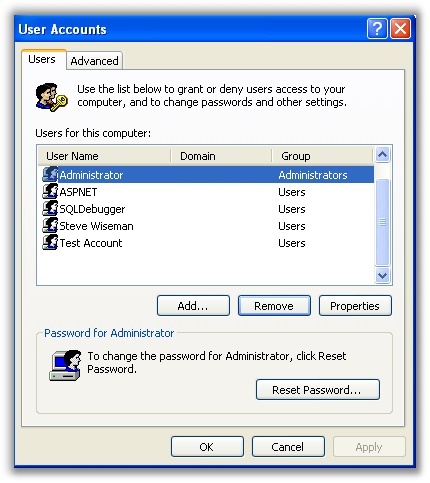Click the Add... button
Image resolution: width=430 pixels, height=483 pixels.
(x=193, y=306)
